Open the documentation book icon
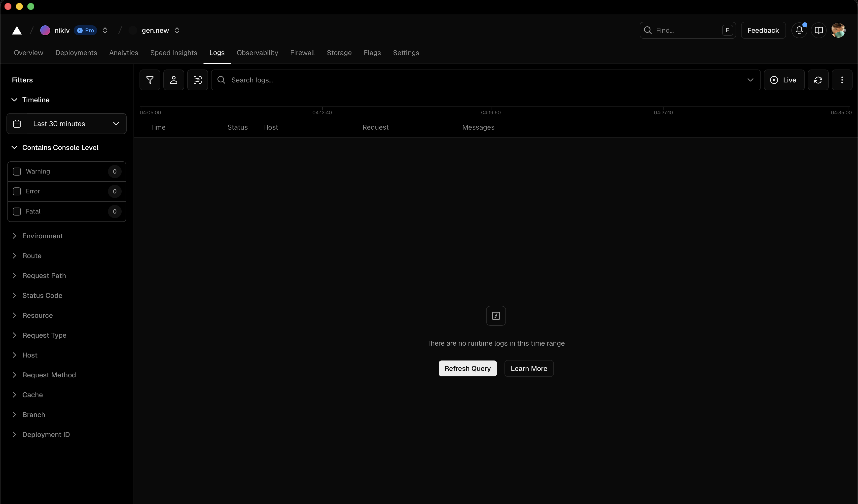 tap(819, 30)
